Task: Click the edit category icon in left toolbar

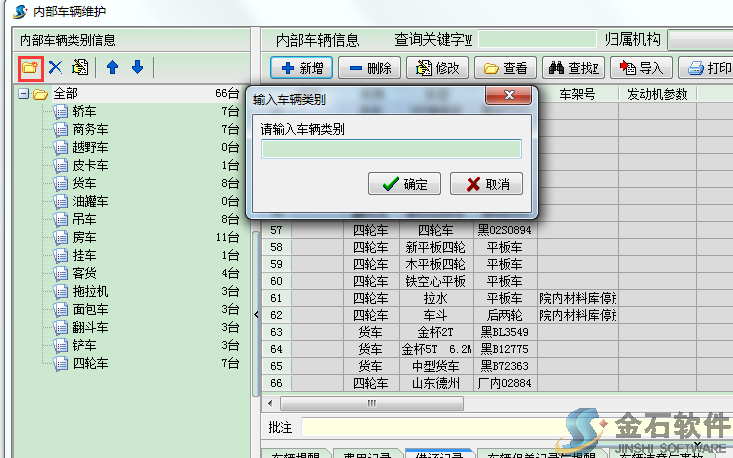Action: [81, 68]
